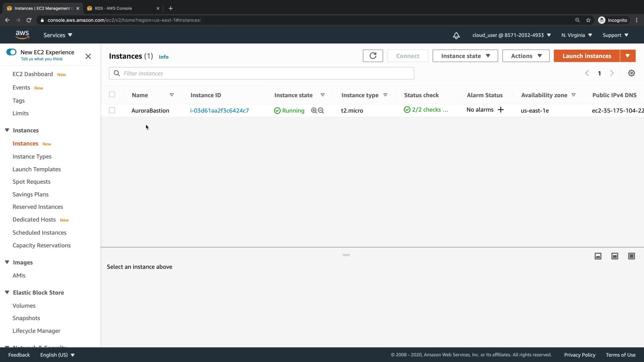Toggle the New EC2 Experience switch
The width and height of the screenshot is (644, 362).
(x=11, y=52)
